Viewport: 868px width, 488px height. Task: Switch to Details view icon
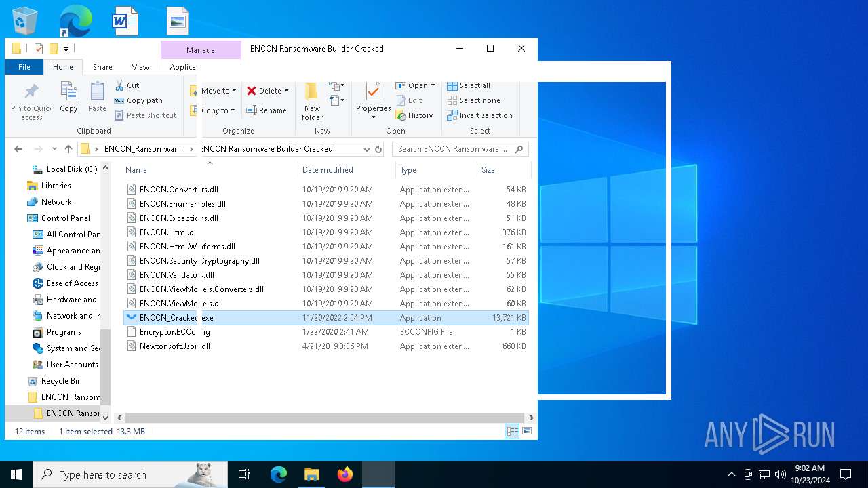coord(513,431)
